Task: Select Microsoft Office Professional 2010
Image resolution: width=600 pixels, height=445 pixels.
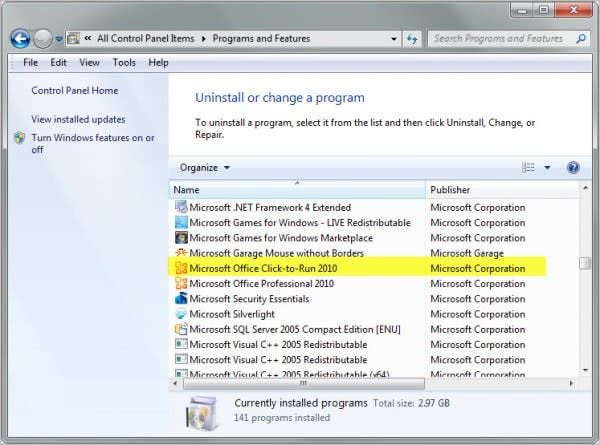Action: coord(262,284)
